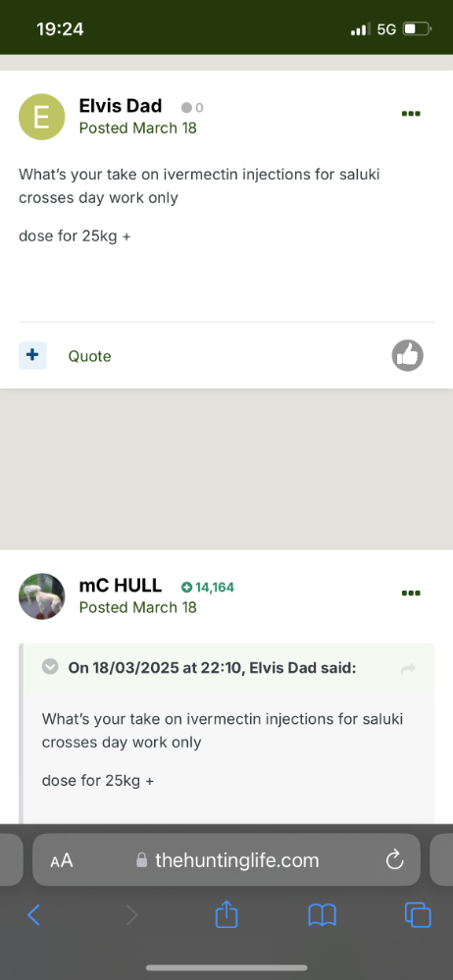Like Elvis Dad's post with thumbs-up icon
The height and width of the screenshot is (980, 453).
coord(407,356)
